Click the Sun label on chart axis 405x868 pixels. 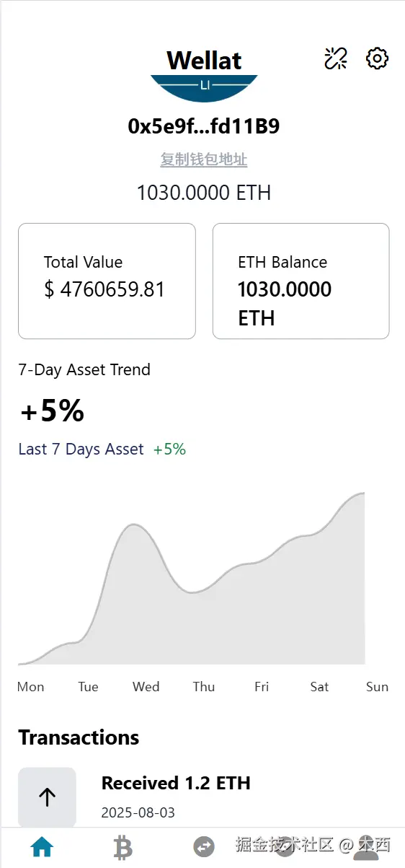(x=377, y=687)
